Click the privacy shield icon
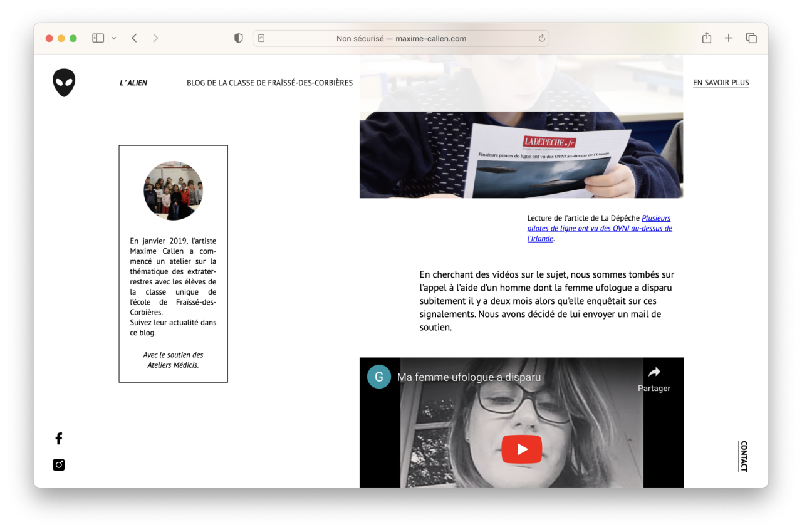 pyautogui.click(x=239, y=38)
